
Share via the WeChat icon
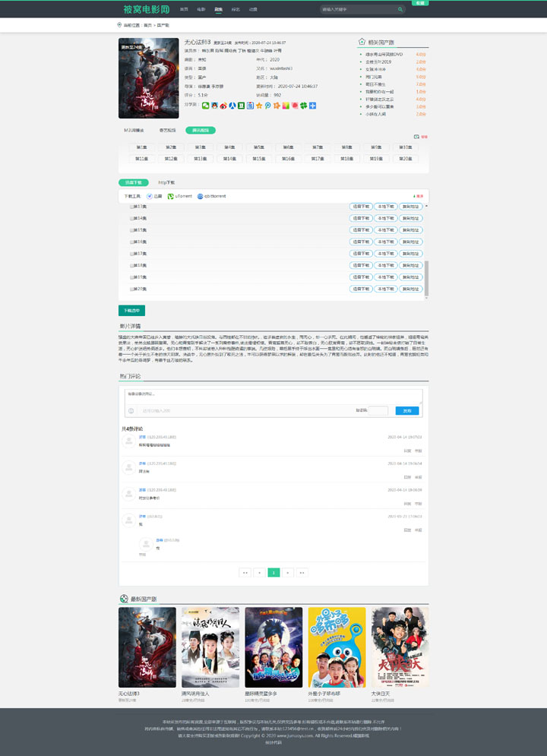tap(205, 106)
